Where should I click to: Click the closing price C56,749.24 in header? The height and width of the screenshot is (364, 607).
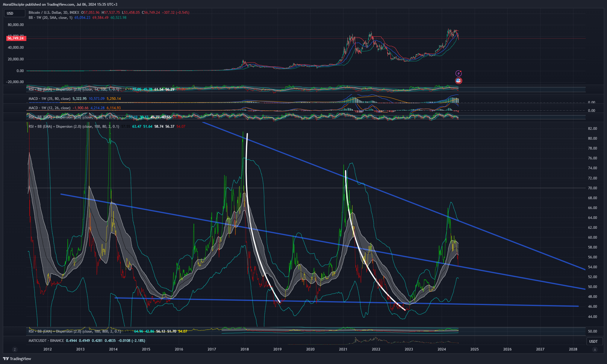pyautogui.click(x=151, y=13)
